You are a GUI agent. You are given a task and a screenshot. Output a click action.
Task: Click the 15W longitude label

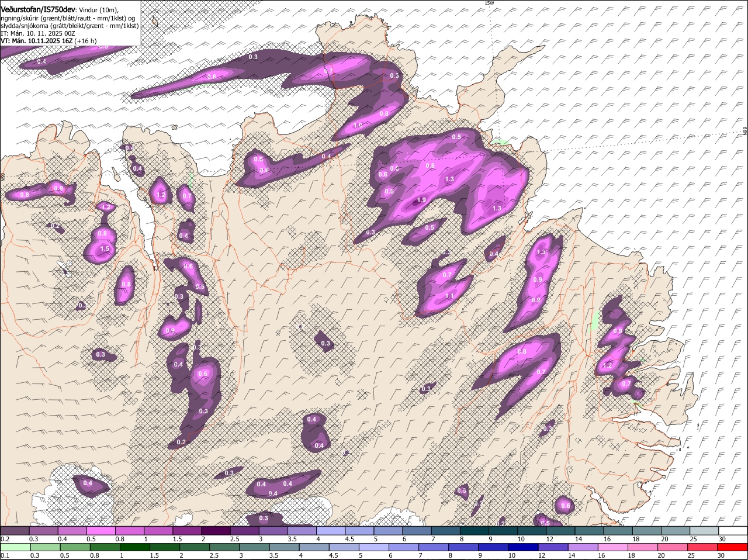490,3
